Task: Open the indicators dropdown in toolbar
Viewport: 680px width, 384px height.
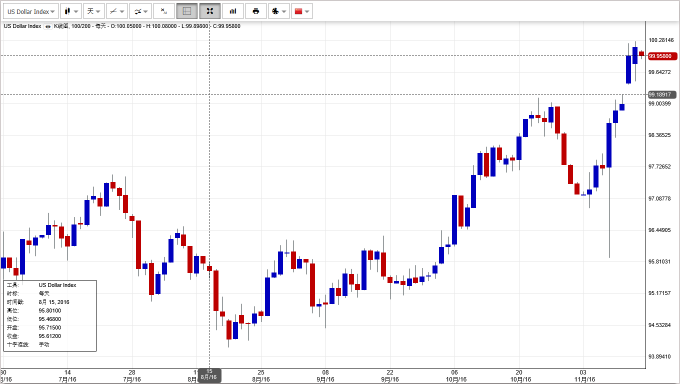Action: click(x=141, y=11)
